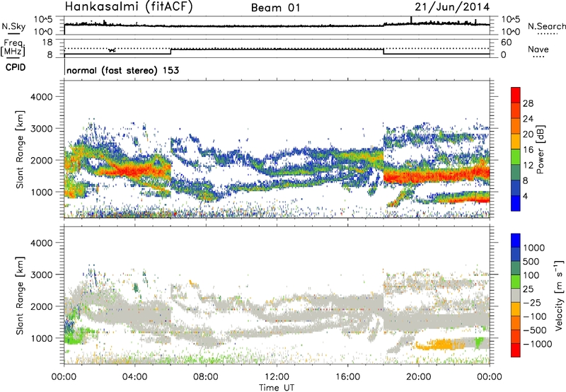Click the Slant Range label of velocity panel

[20, 295]
